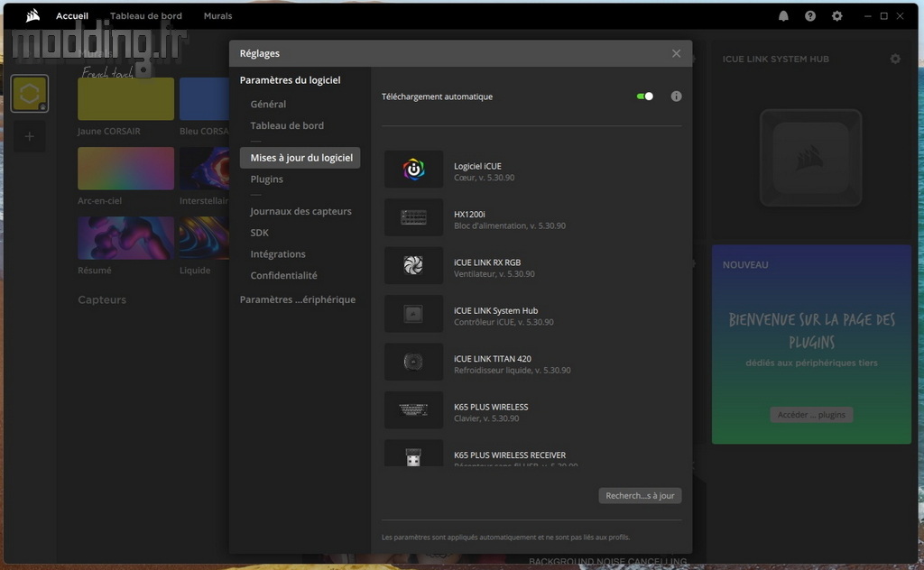The width and height of the screenshot is (924, 570).
Task: Click the iCUE LINK System Hub icon
Action: [x=413, y=314]
